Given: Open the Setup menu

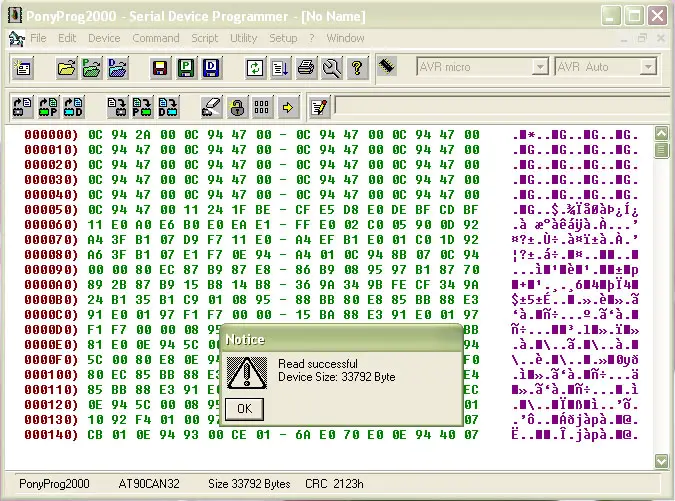Looking at the screenshot, I should [283, 38].
